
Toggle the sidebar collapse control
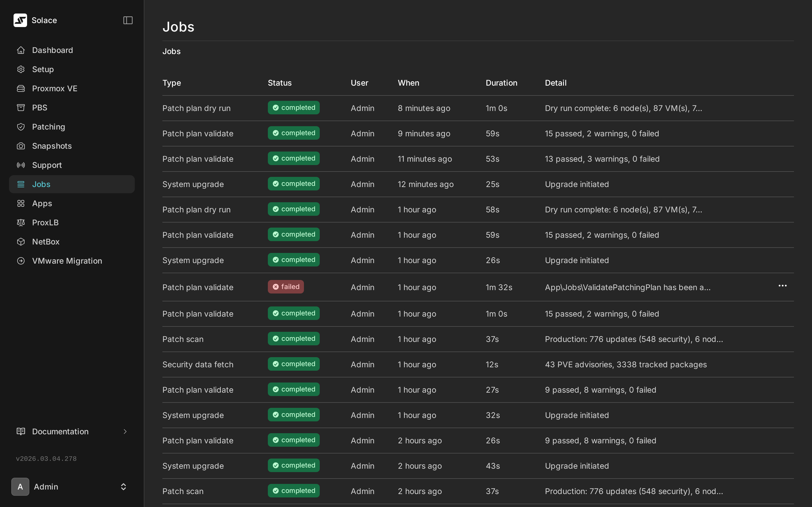pos(128,20)
